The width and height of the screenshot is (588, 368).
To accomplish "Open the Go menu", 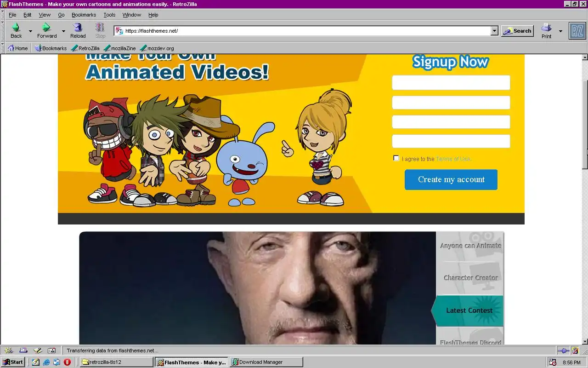I will pos(61,15).
